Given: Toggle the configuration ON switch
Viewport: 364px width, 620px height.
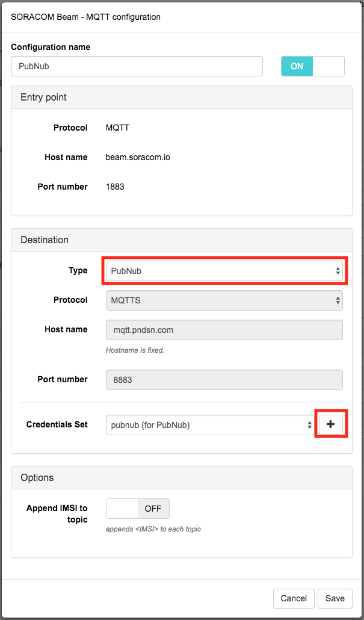Looking at the screenshot, I should pos(312,66).
